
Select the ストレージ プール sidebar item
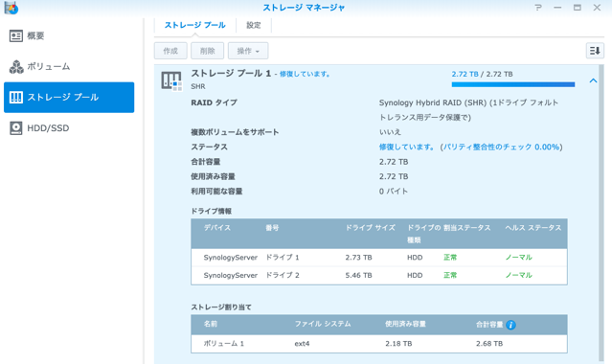[69, 98]
